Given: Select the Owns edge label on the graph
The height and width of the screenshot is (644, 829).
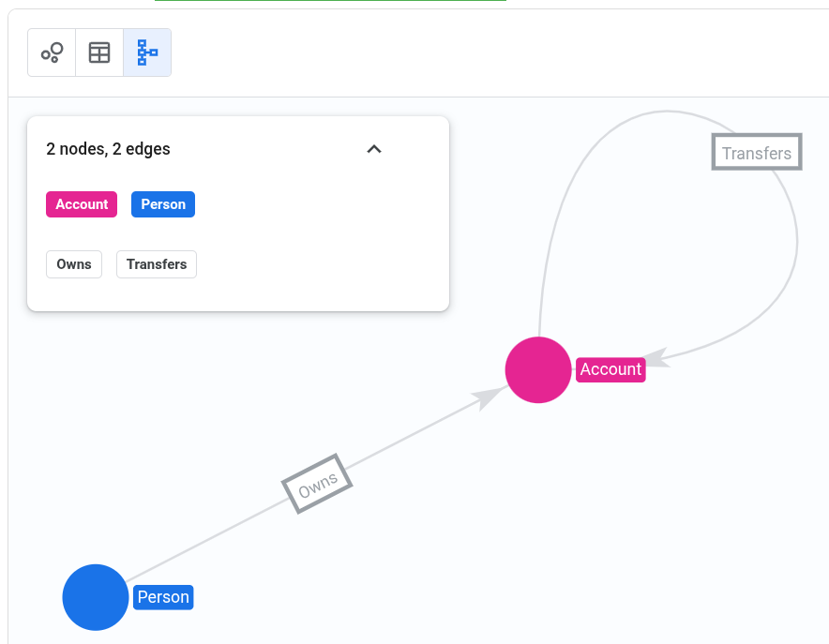Looking at the screenshot, I should point(317,484).
